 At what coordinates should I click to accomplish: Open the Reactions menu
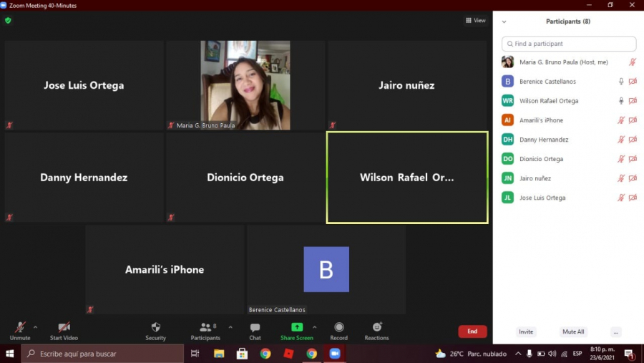[376, 330]
